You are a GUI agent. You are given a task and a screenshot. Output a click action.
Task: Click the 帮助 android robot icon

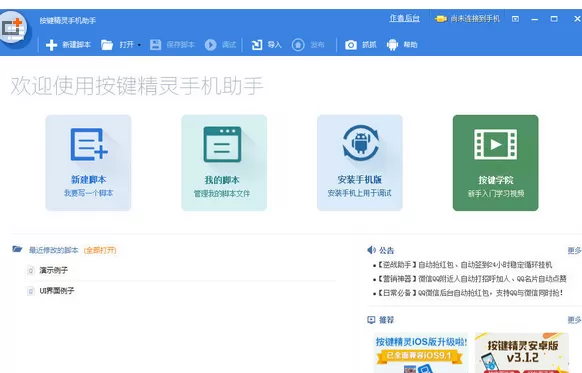click(x=392, y=45)
